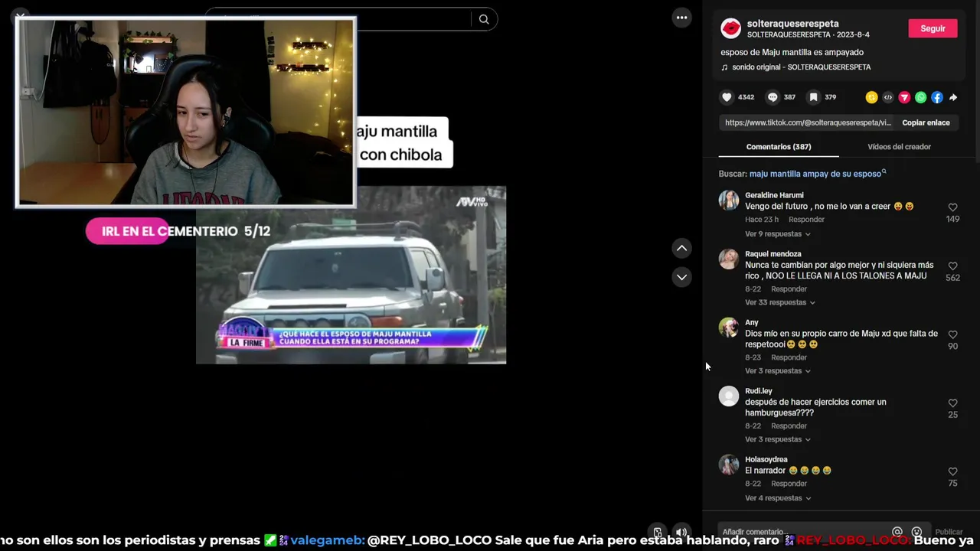Save video with the bookmark icon
The image size is (980, 551).
tap(813, 97)
